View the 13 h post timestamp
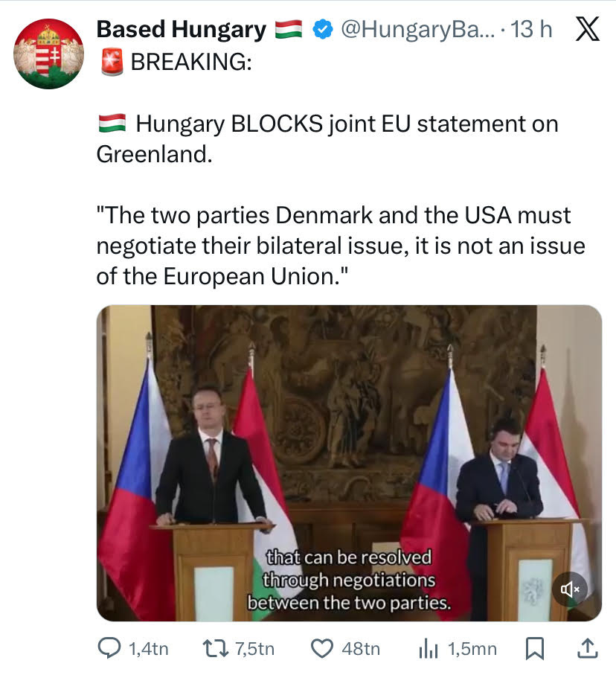The image size is (616, 675). click(531, 29)
